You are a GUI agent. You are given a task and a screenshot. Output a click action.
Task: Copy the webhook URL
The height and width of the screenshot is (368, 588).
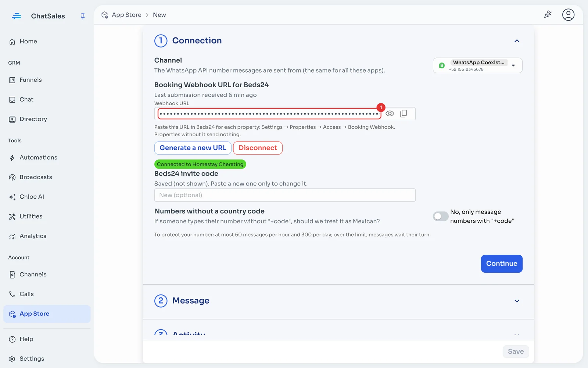[404, 114]
